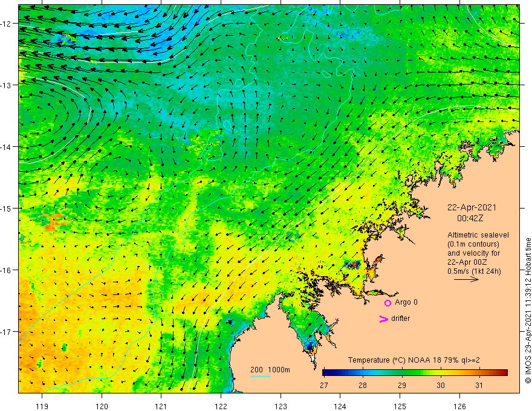Image resolution: width=532 pixels, height=411 pixels.
Task: Click the 125 longitude axis label
Action: tap(400, 406)
